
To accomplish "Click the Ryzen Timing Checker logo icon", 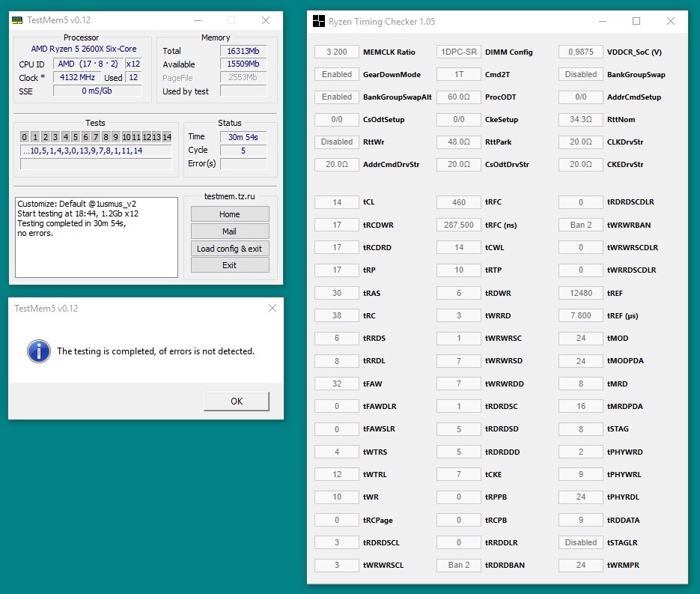I will [318, 22].
